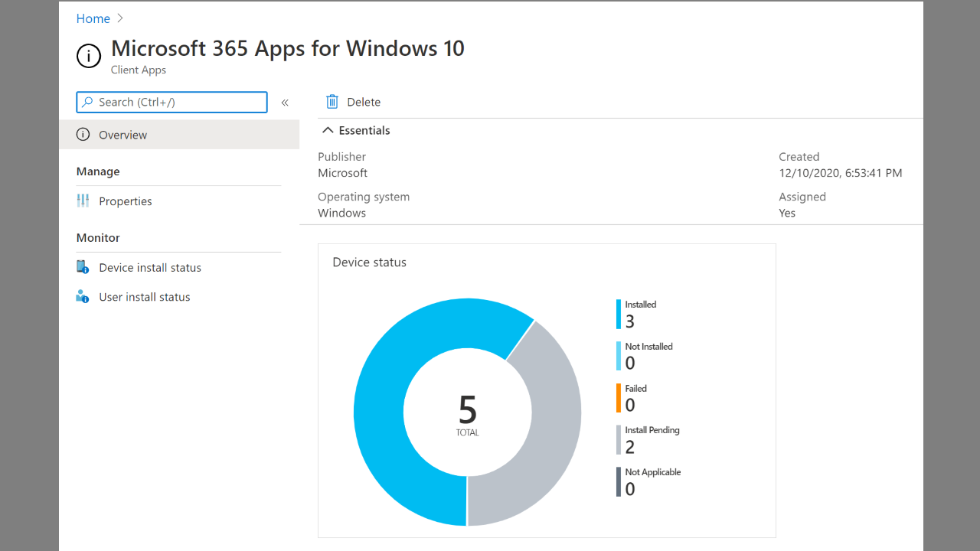The width and height of the screenshot is (980, 551).
Task: Click the "Device status" card title
Action: (x=370, y=262)
